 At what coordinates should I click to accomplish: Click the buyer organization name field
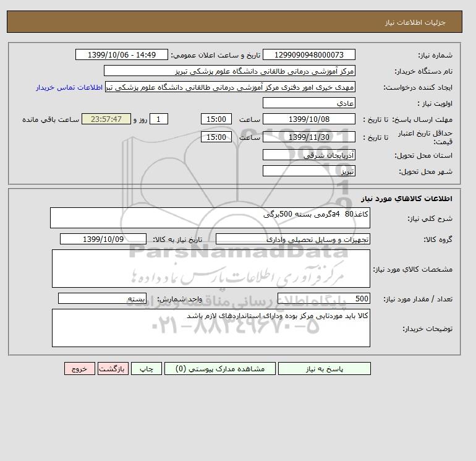pyautogui.click(x=229, y=71)
